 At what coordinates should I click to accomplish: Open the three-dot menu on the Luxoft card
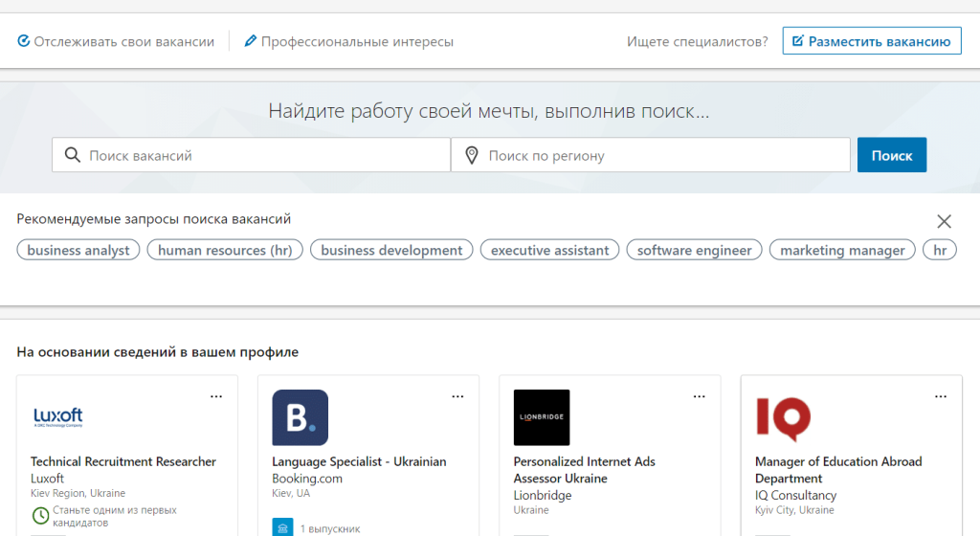tap(216, 396)
